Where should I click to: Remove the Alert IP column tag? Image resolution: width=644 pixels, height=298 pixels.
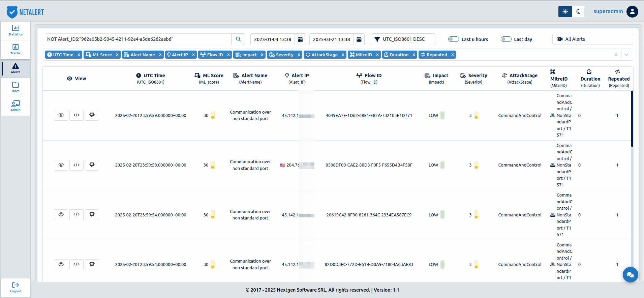[x=193, y=55]
